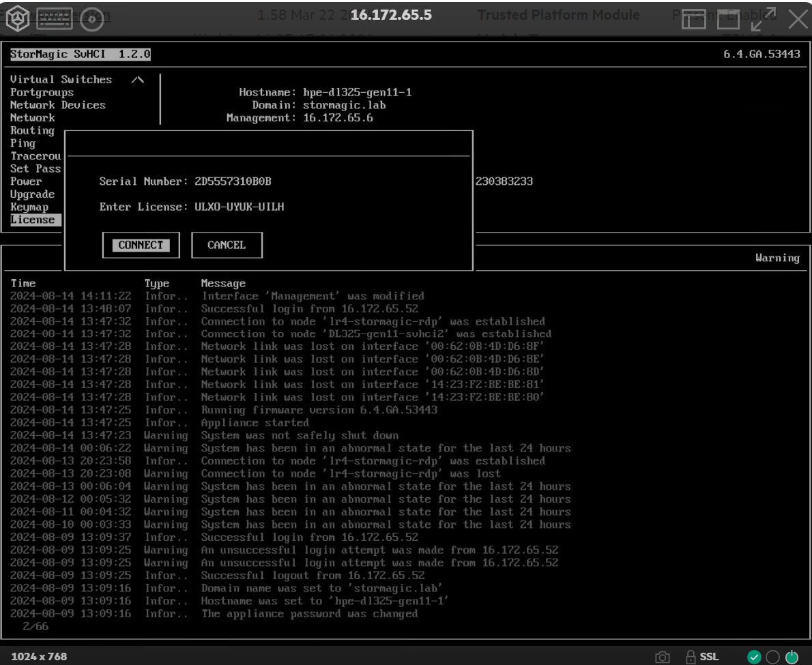The width and height of the screenshot is (812, 665).
Task: Open the virtual media disc icon
Action: (x=92, y=19)
